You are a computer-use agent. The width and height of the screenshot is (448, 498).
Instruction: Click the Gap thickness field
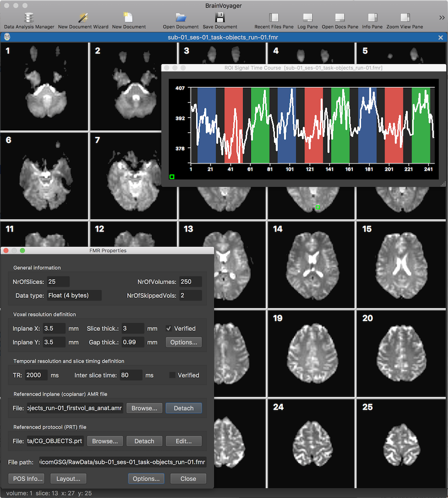click(133, 342)
